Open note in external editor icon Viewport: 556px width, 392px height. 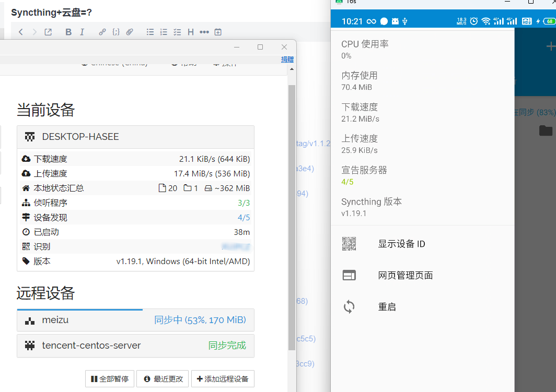48,32
